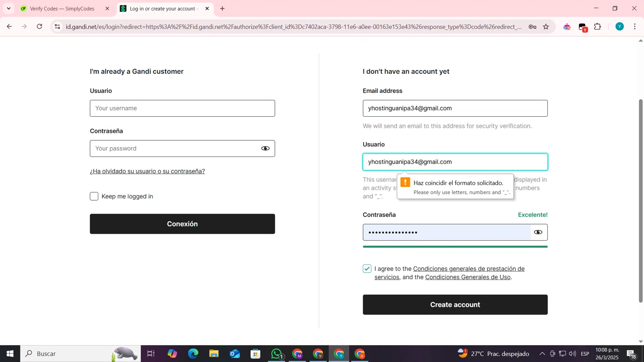Viewport: 644px width, 362px height.
Task: Enable Keep me logged in checkbox
Action: (x=94, y=196)
